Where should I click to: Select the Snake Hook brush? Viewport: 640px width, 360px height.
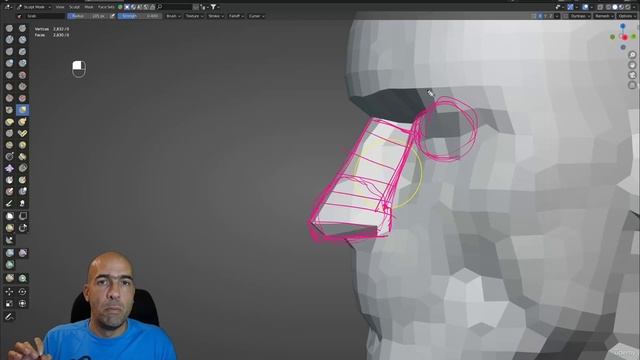[22, 122]
